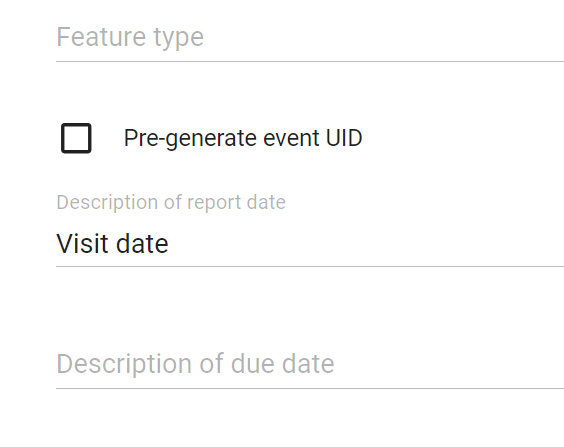Place cursor in the 'Visit date' text

coord(112,243)
